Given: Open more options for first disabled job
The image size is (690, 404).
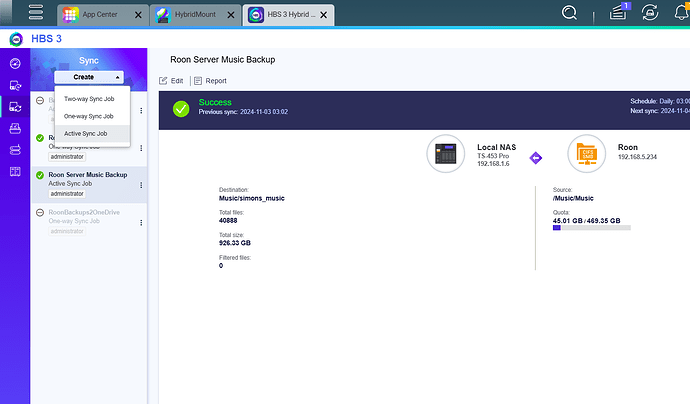Looking at the screenshot, I should (x=141, y=110).
